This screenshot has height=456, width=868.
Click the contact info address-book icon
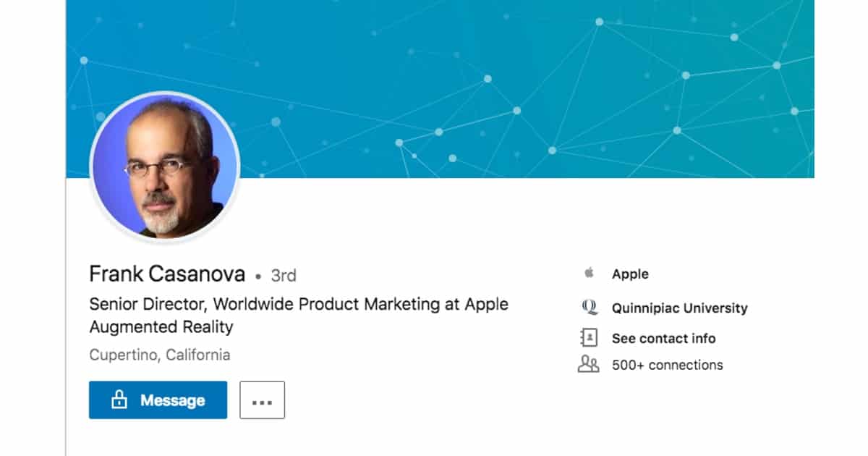[x=589, y=338]
